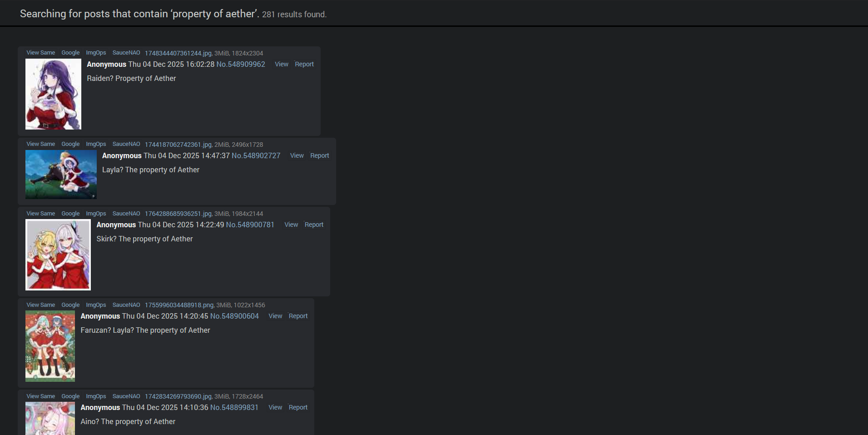
Task: Click View Same on the Raiden post
Action: point(41,53)
